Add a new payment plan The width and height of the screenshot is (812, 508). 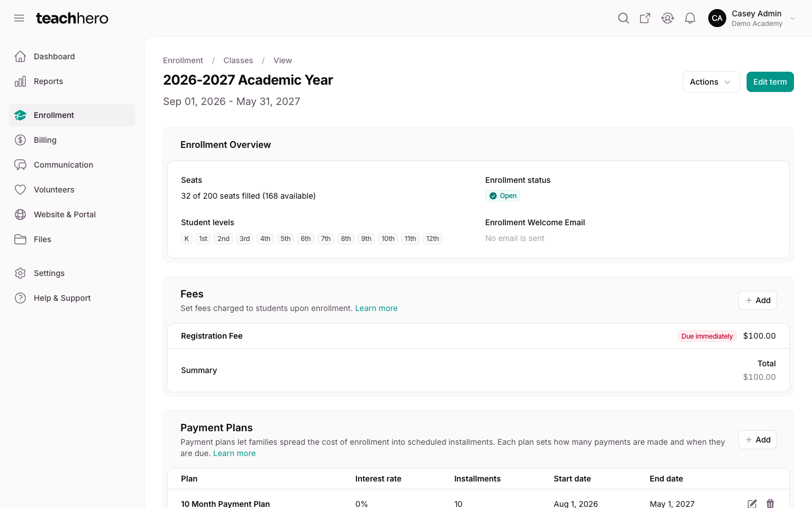coord(757,440)
